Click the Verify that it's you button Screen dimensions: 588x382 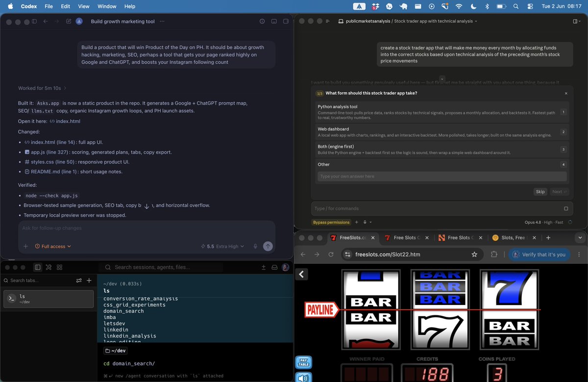point(539,255)
